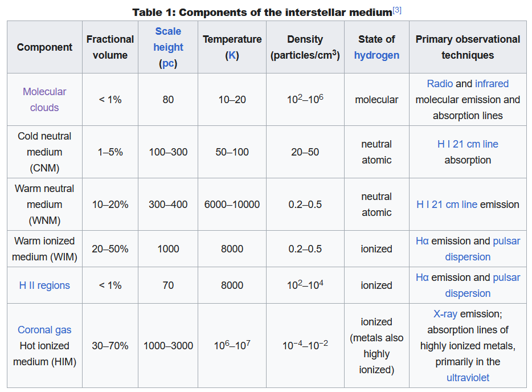The height and width of the screenshot is (392, 532).
Task: Click the X-ray link
Action: pos(445,314)
